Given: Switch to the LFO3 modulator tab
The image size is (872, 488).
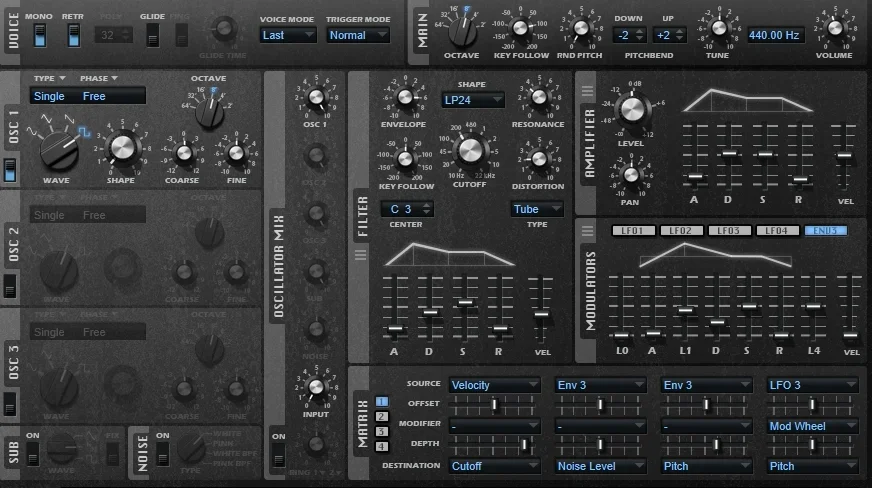Looking at the screenshot, I should (729, 231).
